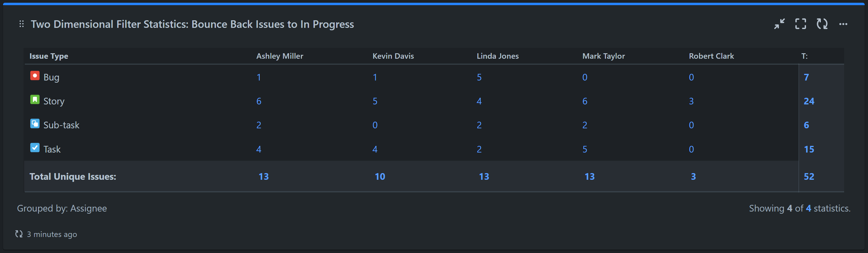Expand the gadget to full screen

point(800,24)
